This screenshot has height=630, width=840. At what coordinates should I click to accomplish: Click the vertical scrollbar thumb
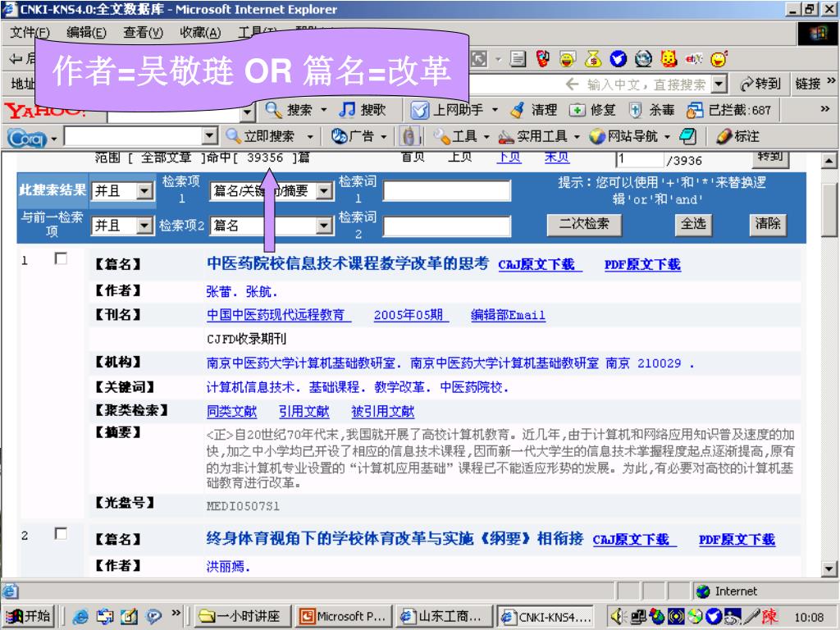pyautogui.click(x=829, y=209)
